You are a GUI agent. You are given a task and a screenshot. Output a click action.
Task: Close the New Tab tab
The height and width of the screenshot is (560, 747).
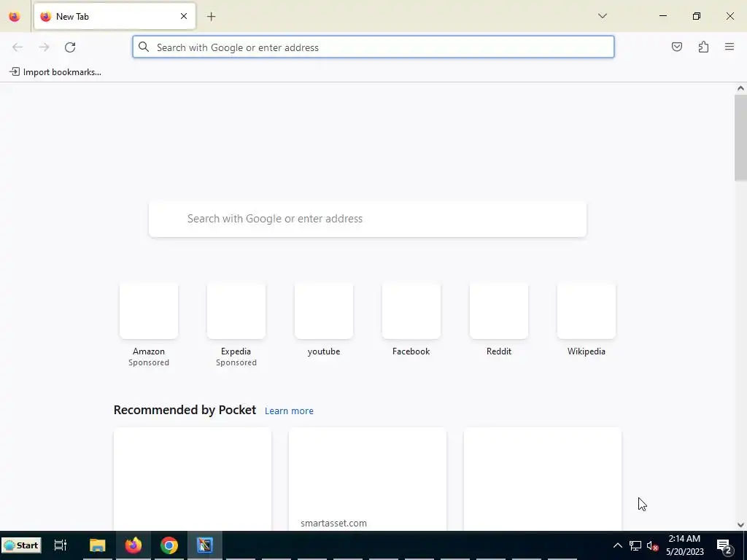pyautogui.click(x=184, y=16)
